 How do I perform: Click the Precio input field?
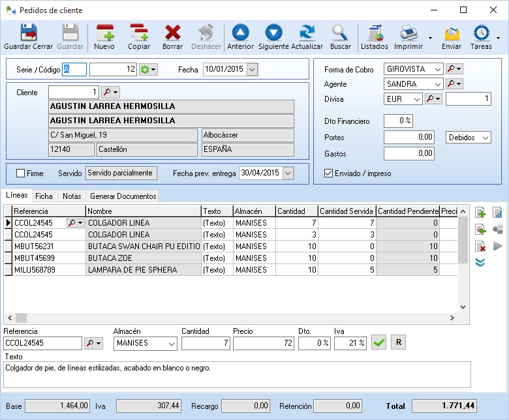(263, 343)
